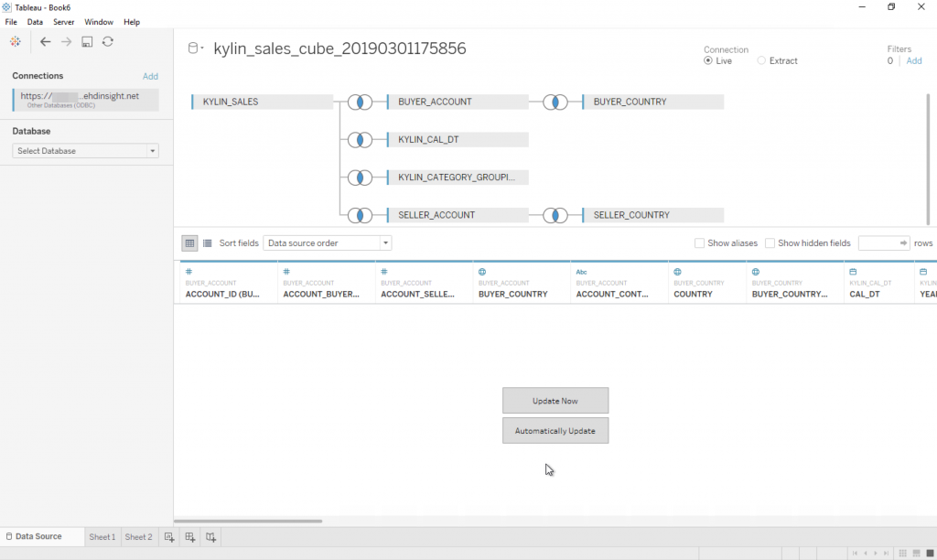
Task: Open the Select Database dropdown
Action: (x=85, y=151)
